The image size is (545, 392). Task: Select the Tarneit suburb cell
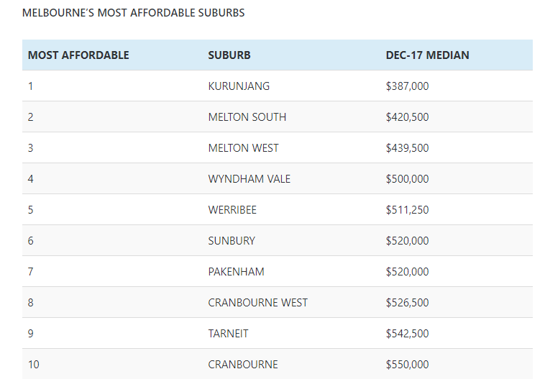228,334
